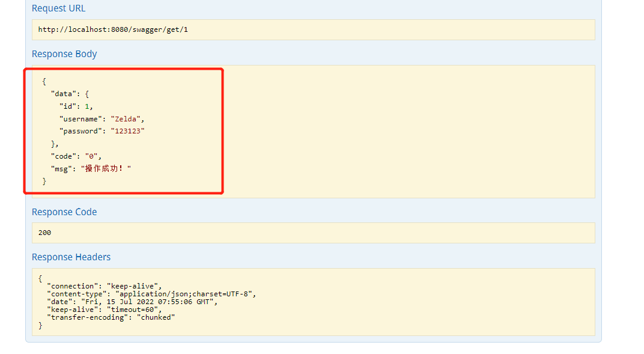Select the URL http://localhost:8080/swagger/get/1

click(113, 29)
